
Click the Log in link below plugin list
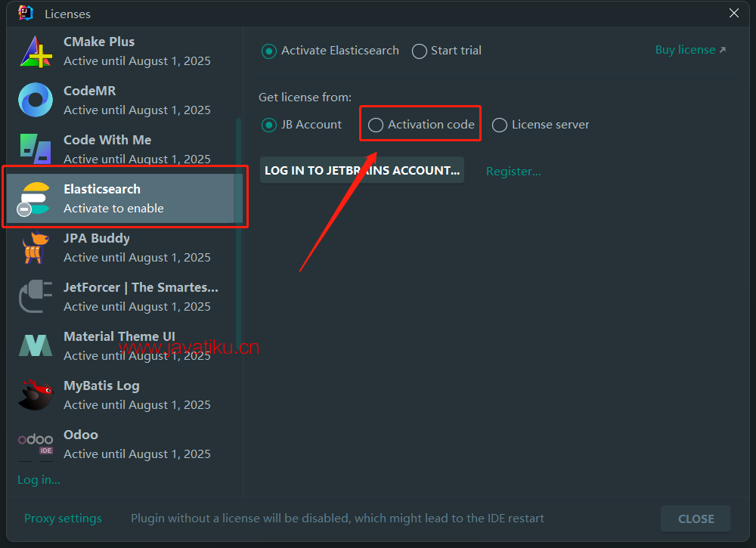[39, 480]
